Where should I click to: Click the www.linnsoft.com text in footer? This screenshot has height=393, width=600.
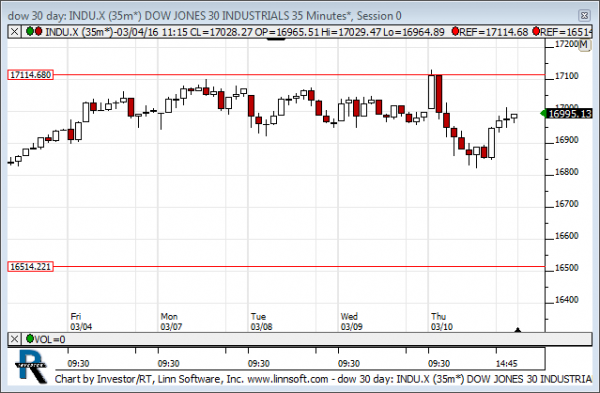tap(288, 379)
